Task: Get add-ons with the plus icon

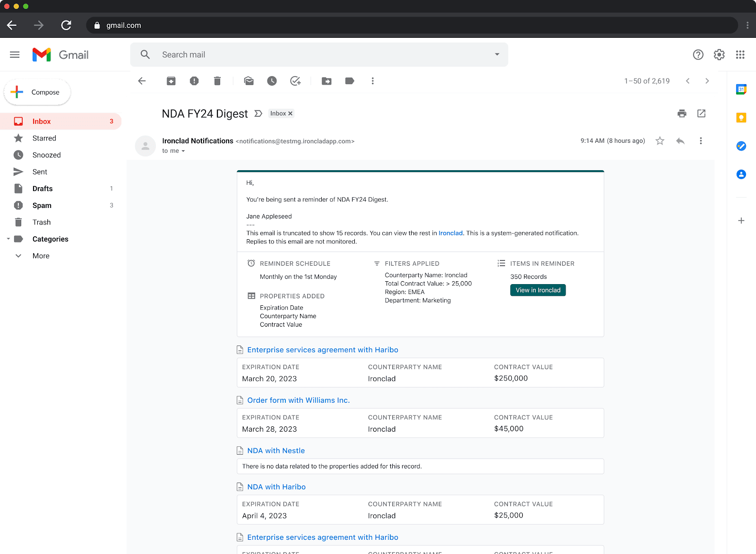Action: 741,221
